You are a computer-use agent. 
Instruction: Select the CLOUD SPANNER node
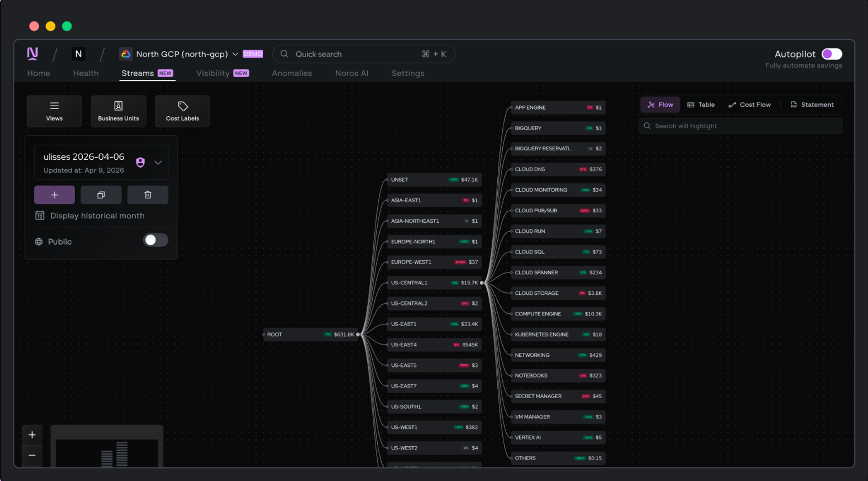[x=558, y=272]
